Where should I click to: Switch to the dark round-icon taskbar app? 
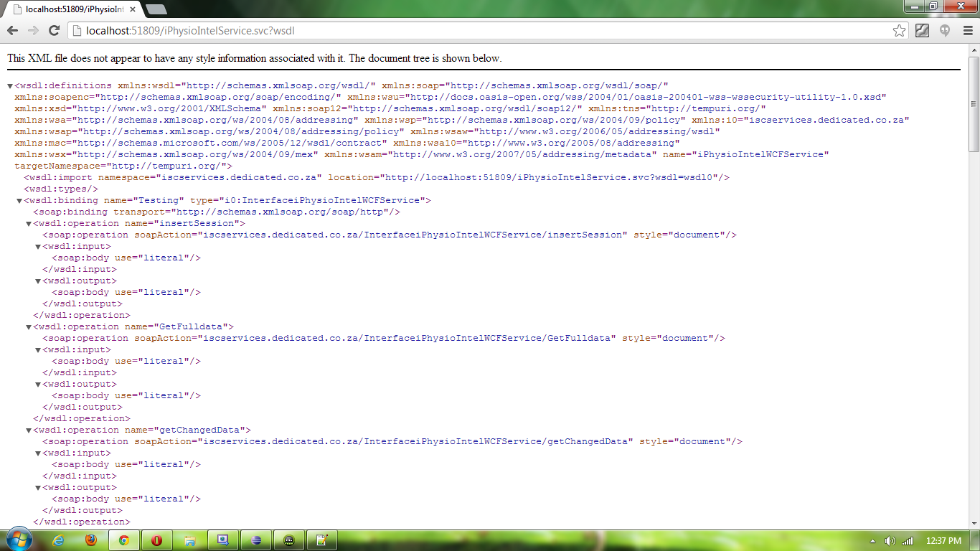288,540
